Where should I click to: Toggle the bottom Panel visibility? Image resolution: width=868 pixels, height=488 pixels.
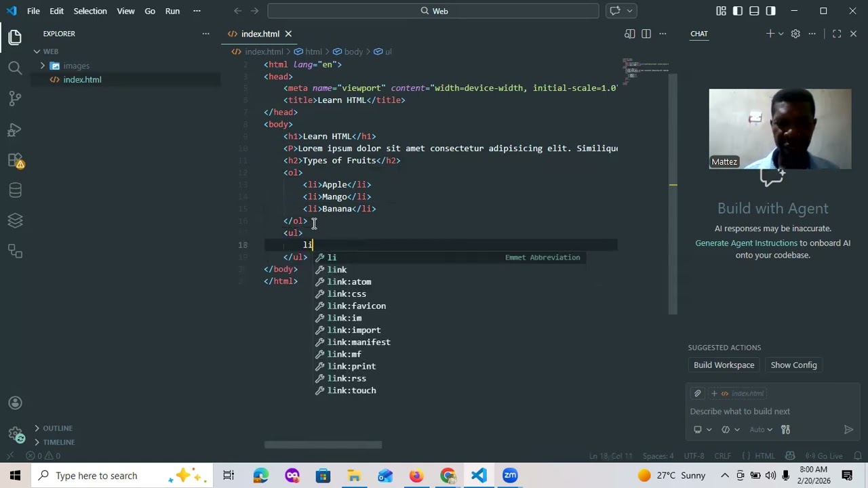click(x=754, y=11)
